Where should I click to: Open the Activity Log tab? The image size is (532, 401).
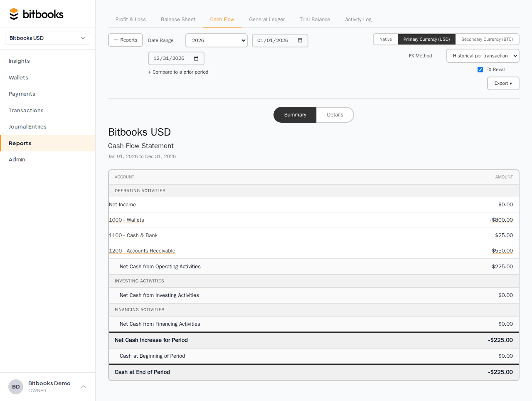pyautogui.click(x=358, y=20)
